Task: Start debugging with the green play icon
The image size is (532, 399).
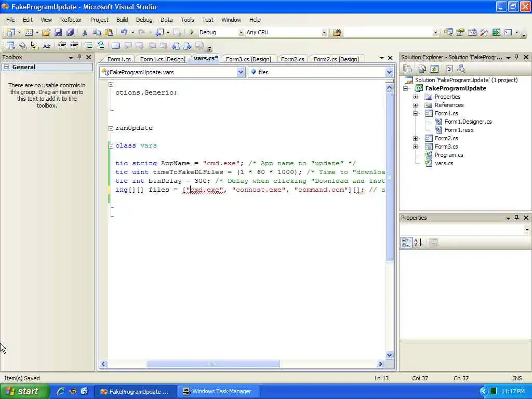Action: 192,32
